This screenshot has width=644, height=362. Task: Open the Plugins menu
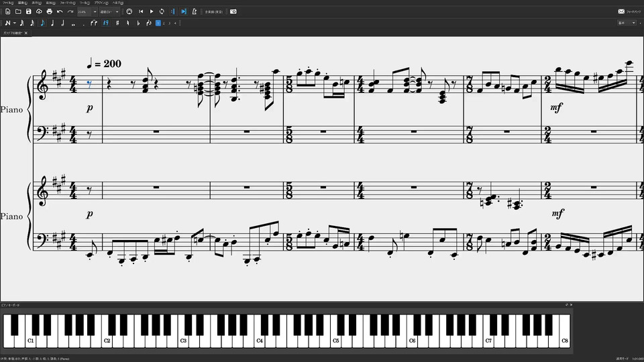pos(101,3)
